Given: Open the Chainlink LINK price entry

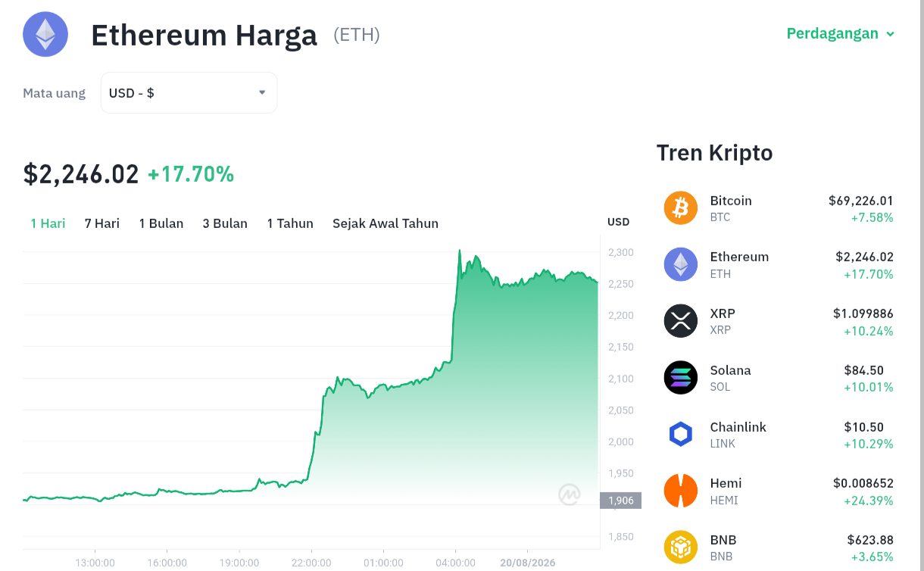Looking at the screenshot, I should (779, 435).
